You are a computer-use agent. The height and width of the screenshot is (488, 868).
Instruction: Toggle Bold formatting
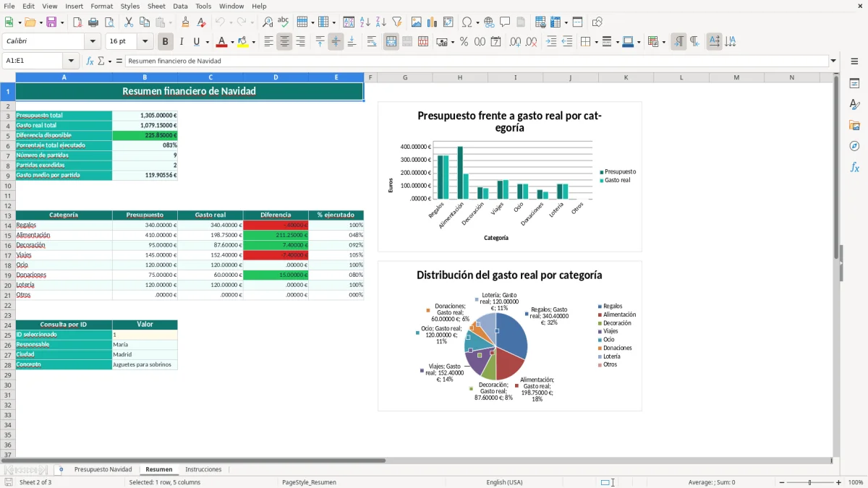click(166, 42)
